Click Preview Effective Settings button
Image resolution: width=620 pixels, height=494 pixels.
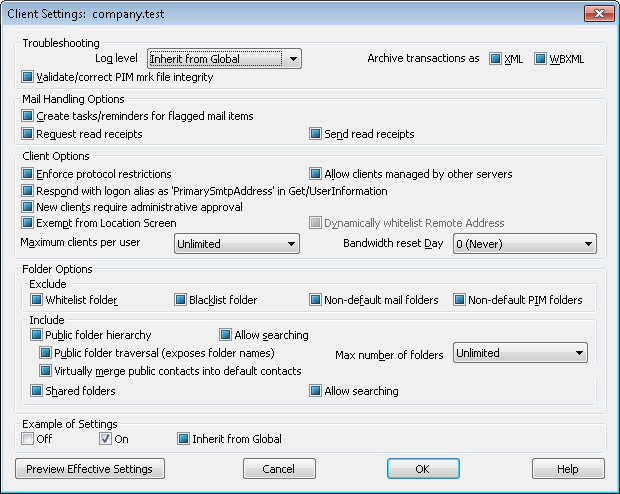pos(89,469)
